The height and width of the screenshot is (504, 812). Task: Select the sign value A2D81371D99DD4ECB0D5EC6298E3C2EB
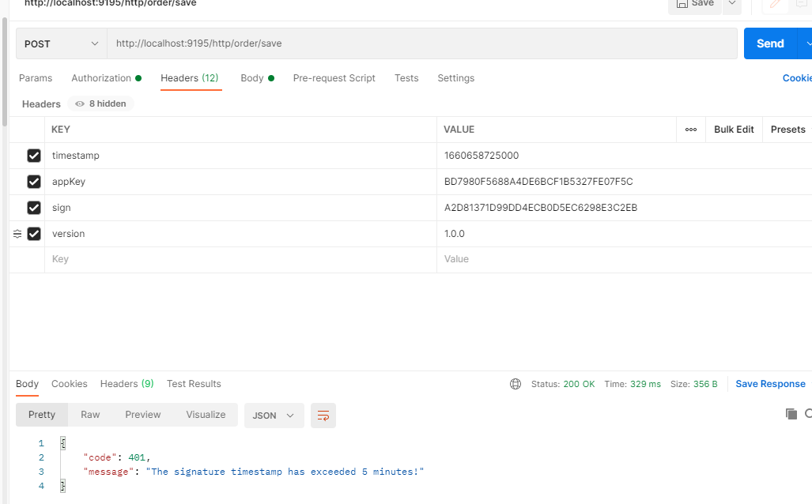click(x=541, y=208)
